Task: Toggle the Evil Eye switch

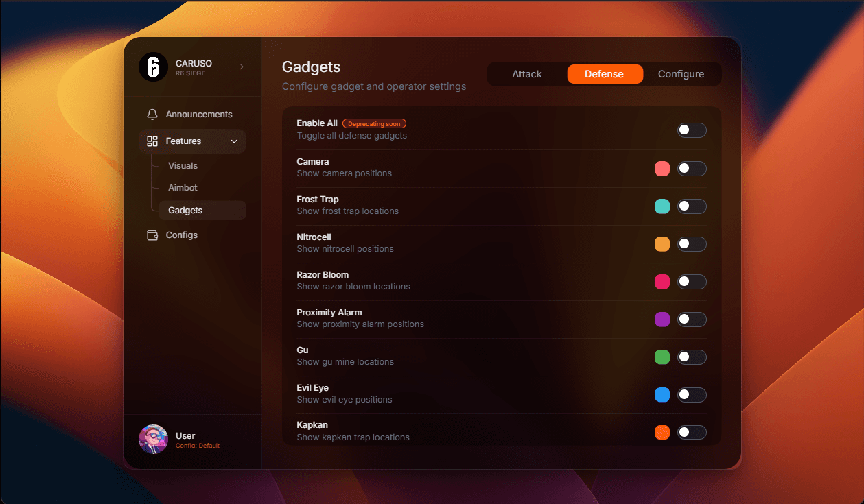Action: point(692,395)
